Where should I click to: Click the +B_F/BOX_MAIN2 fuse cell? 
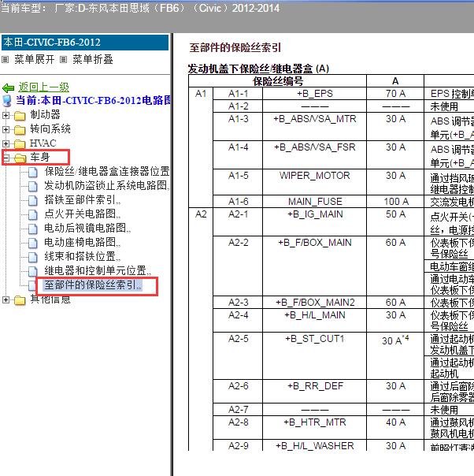point(314,303)
